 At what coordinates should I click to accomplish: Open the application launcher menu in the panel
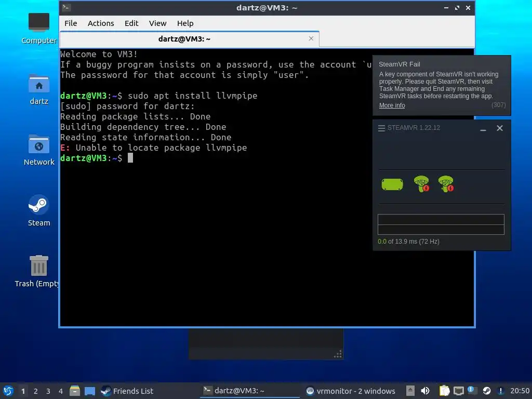[x=8, y=391]
